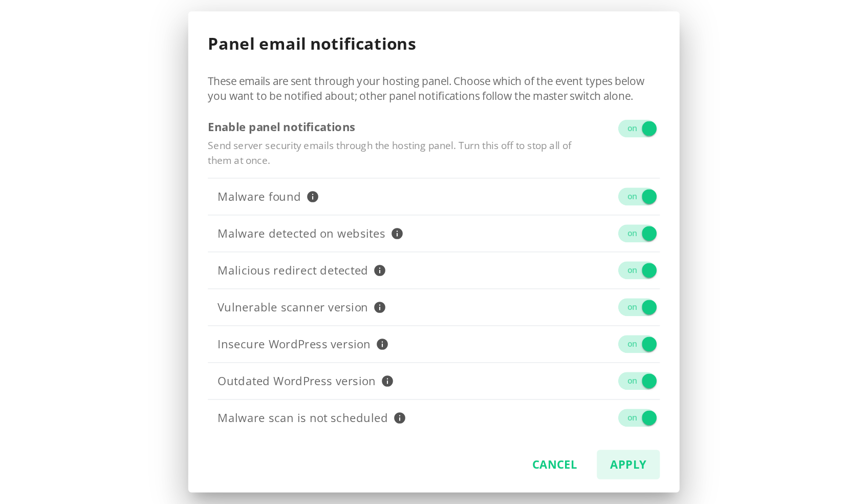Toggle Malware detected on websites switch
This screenshot has width=868, height=504.
tap(637, 234)
